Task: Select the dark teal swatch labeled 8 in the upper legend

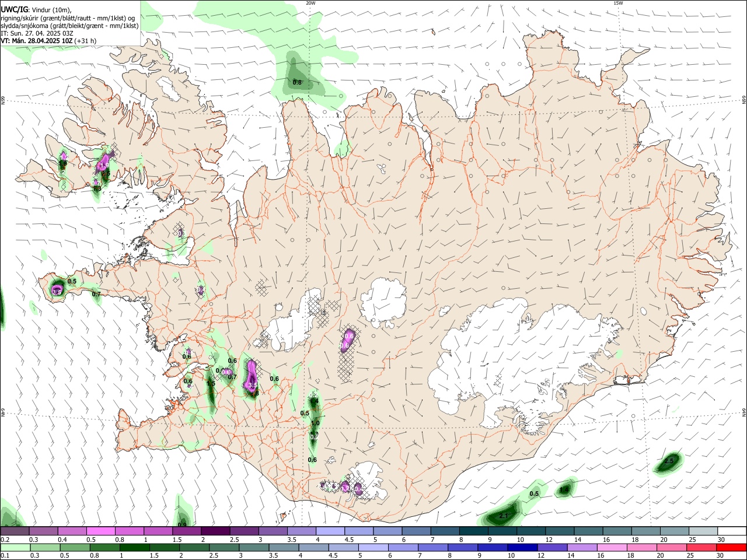Action: point(473,531)
